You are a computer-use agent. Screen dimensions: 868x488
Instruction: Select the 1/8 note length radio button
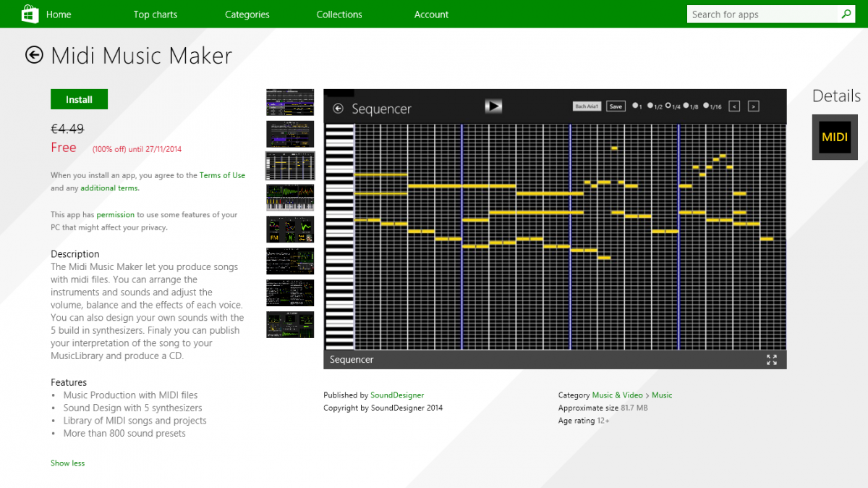tap(687, 106)
